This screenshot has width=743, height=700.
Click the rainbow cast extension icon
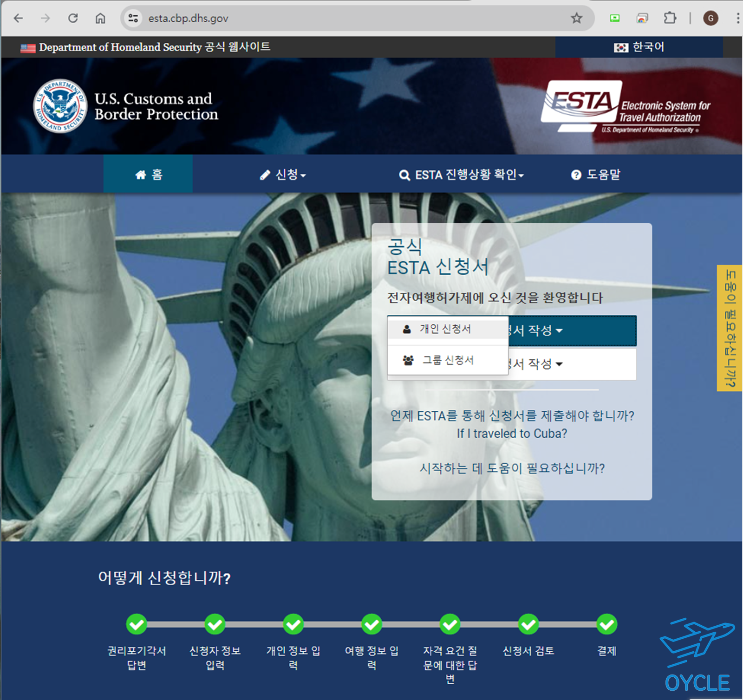tap(642, 18)
